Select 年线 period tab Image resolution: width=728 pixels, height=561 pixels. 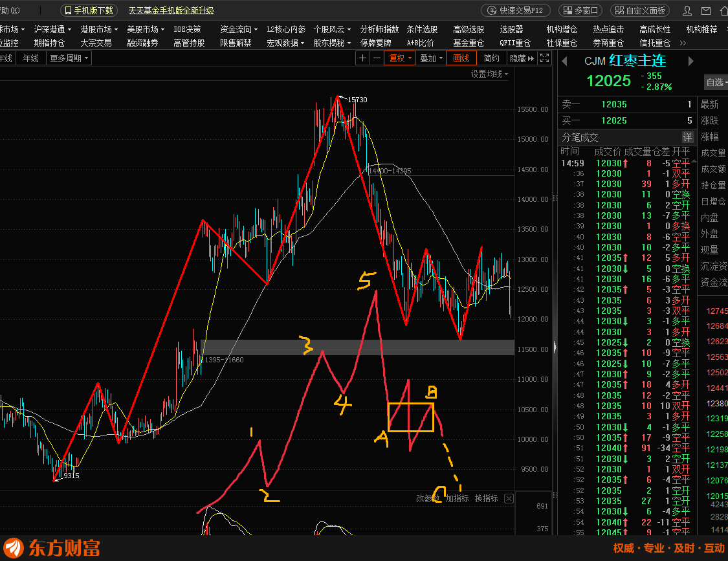coord(30,58)
